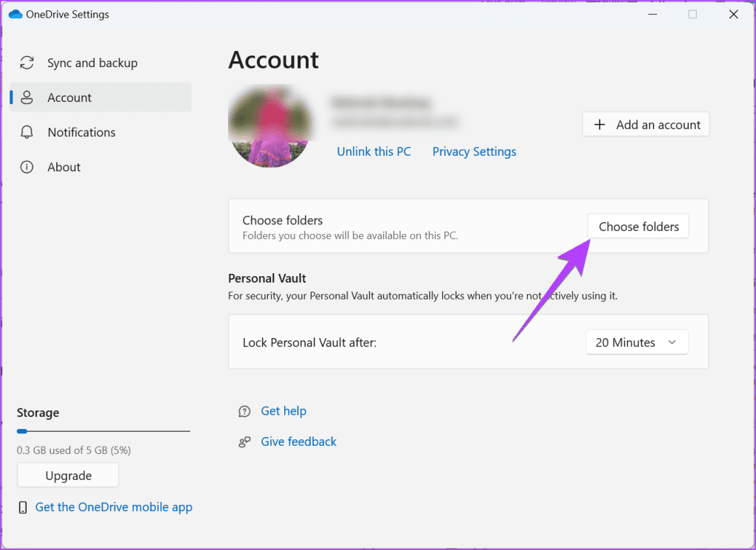Click the person icon next to Account

(27, 97)
